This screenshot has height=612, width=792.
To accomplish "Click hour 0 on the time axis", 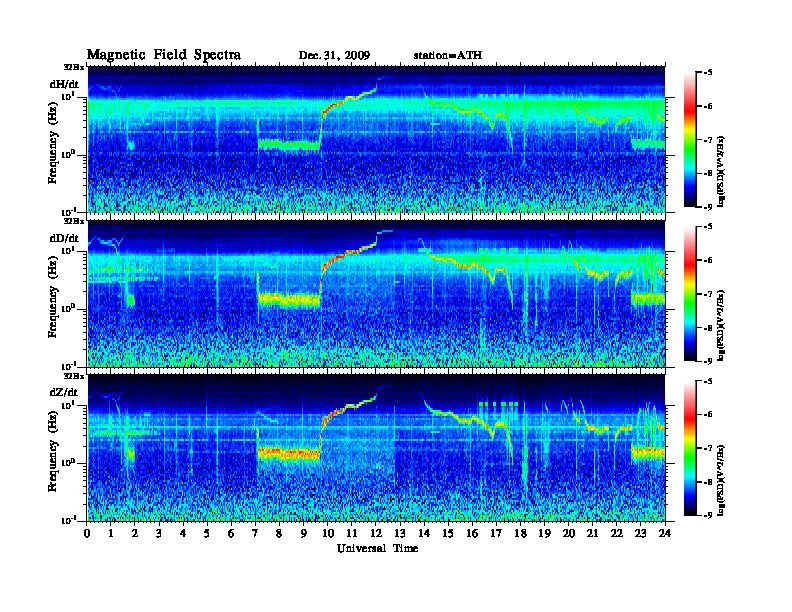I will (87, 533).
